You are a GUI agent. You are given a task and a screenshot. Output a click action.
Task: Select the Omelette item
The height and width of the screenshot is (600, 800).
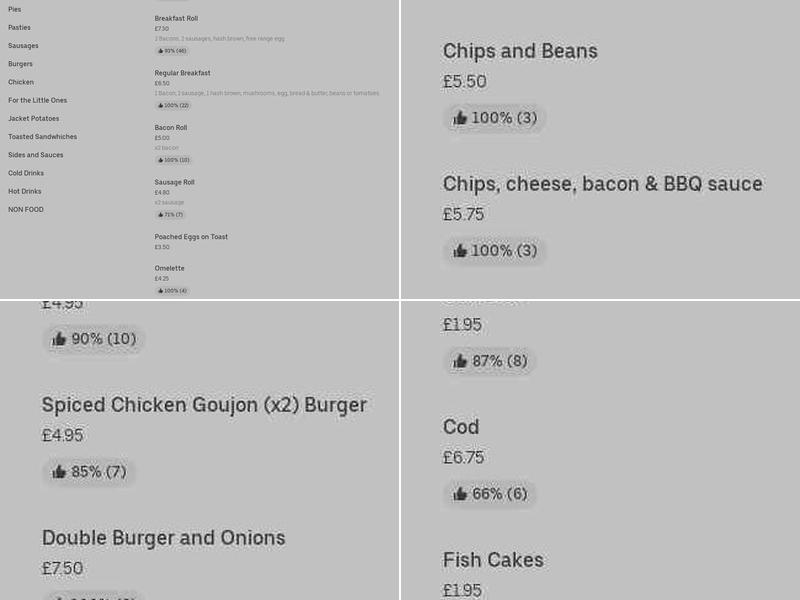pos(169,268)
